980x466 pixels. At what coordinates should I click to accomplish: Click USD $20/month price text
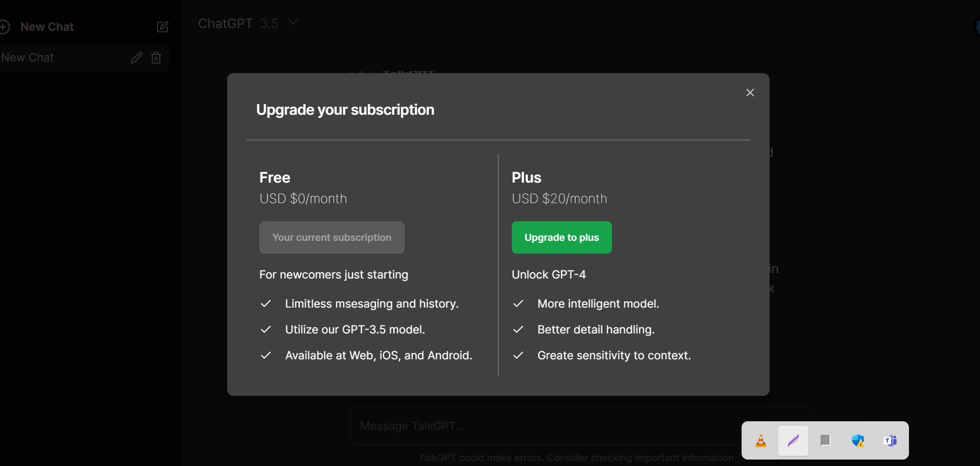559,199
